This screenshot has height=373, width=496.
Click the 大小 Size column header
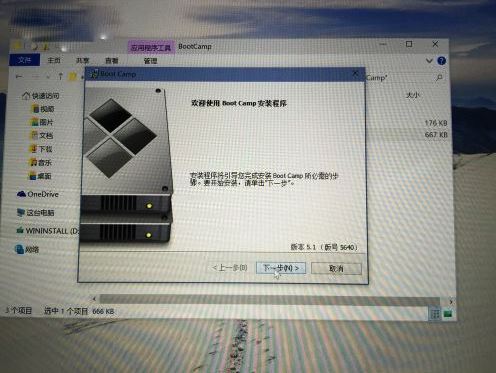[413, 95]
